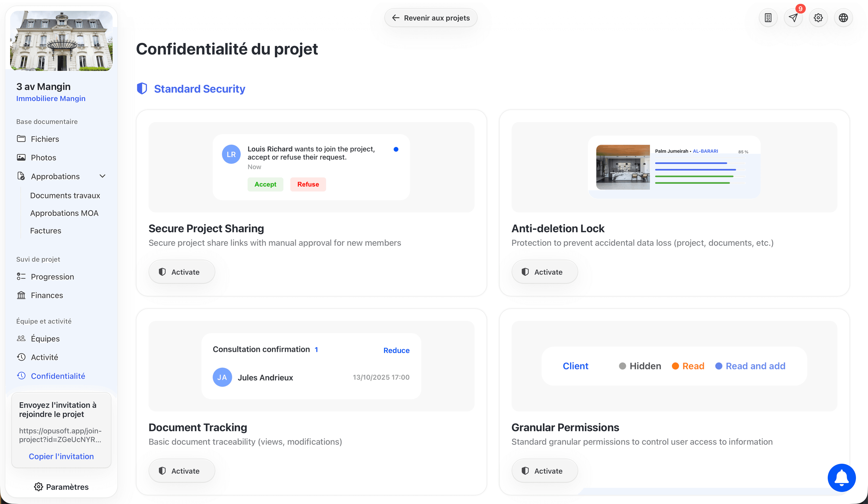Click the blue bell notification button
Viewport: 868px width, 504px height.
(x=841, y=477)
